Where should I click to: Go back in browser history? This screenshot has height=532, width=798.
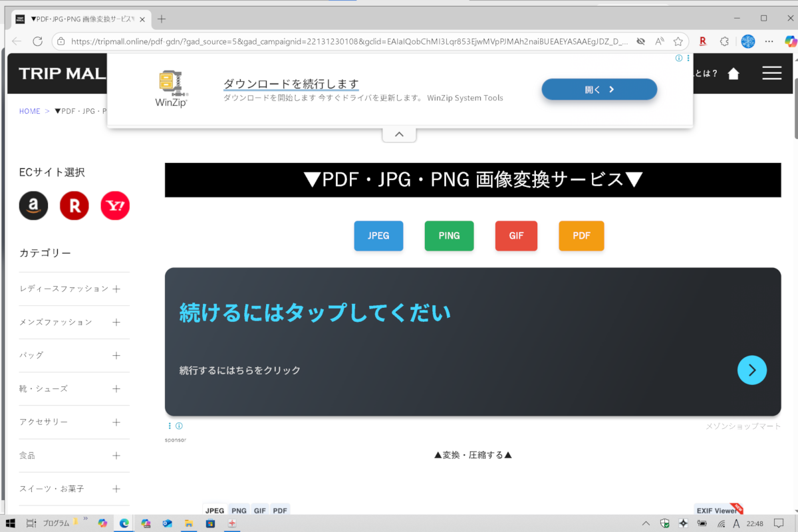[17, 41]
